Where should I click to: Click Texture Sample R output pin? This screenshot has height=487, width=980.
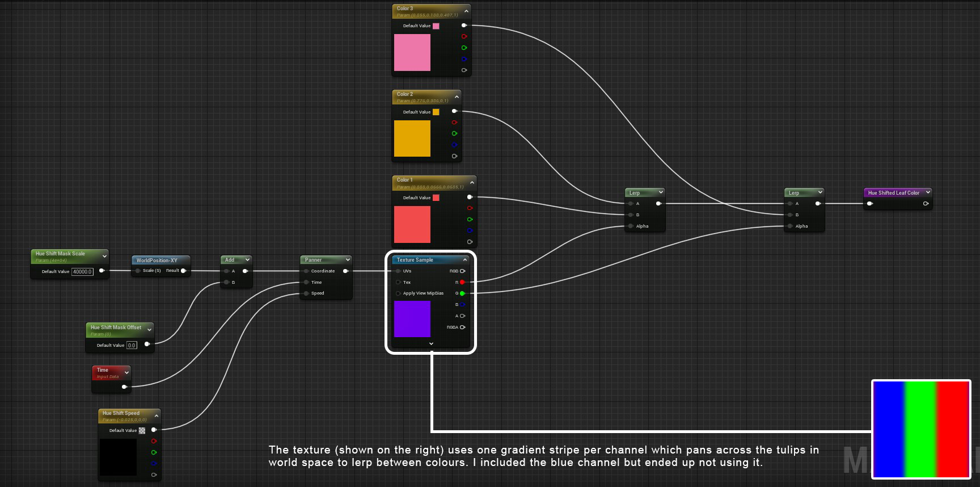pos(463,282)
